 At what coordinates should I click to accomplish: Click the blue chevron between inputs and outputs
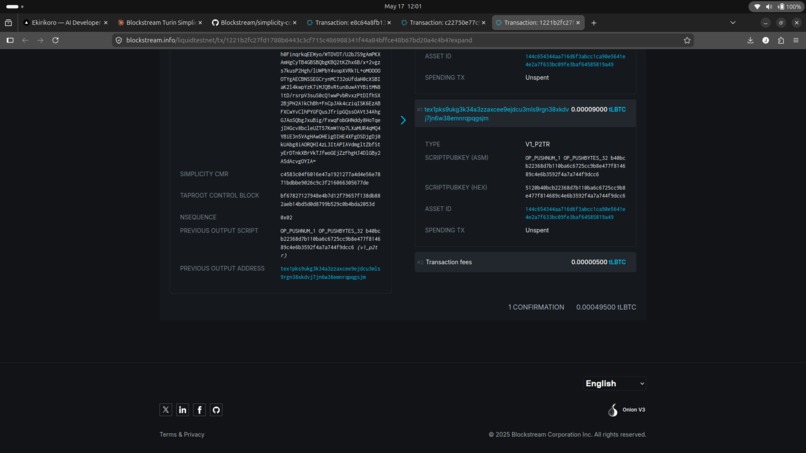point(403,120)
